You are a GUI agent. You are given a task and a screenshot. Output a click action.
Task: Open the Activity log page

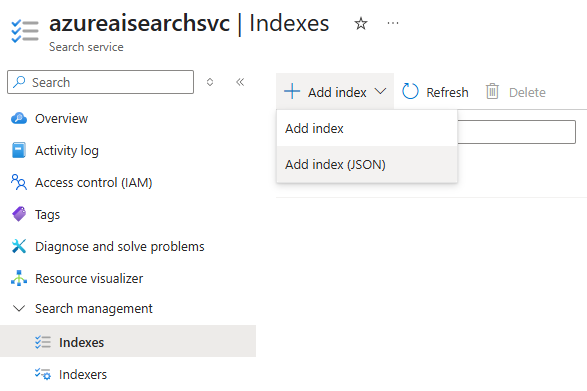click(x=67, y=151)
